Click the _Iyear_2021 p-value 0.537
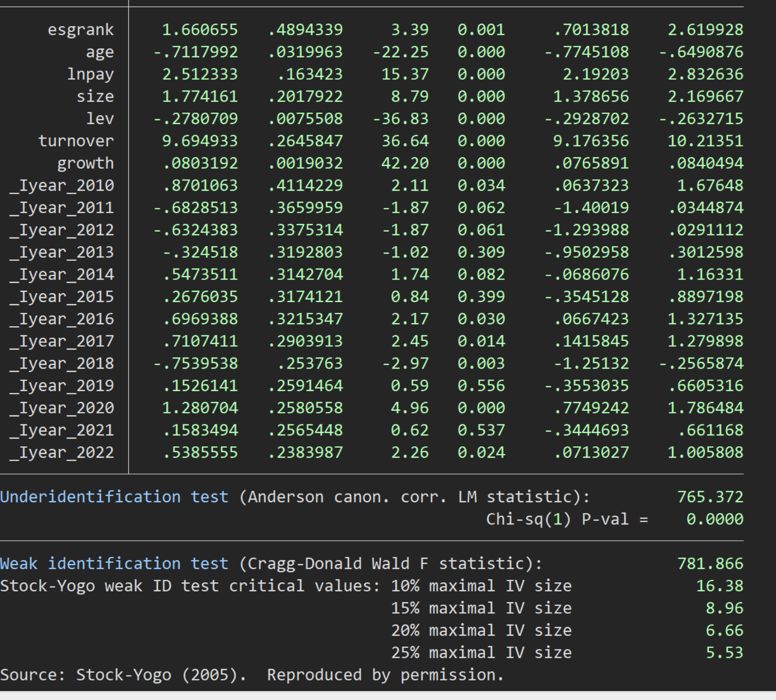 coord(481,430)
